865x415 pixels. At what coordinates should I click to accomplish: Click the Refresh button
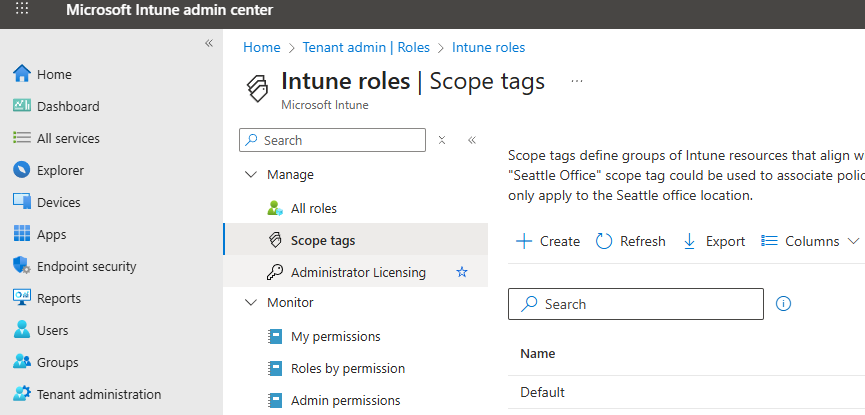click(631, 241)
